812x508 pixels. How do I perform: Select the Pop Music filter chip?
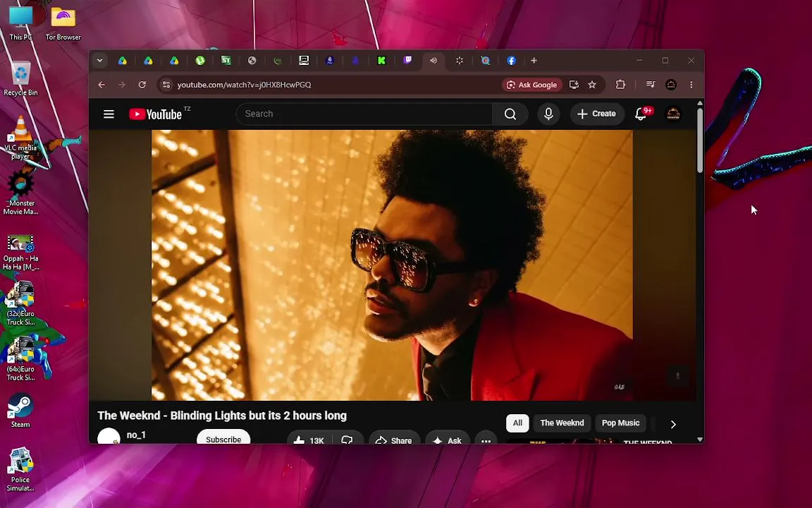pyautogui.click(x=620, y=423)
